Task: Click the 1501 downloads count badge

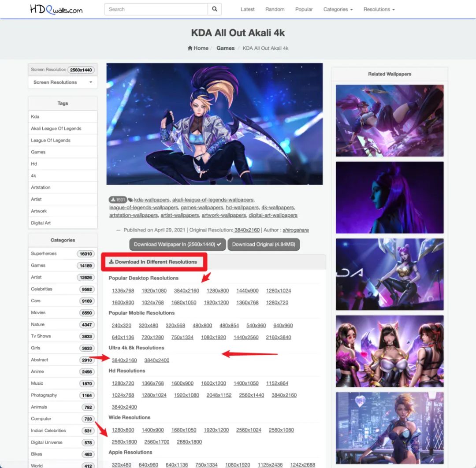Action: [118, 200]
